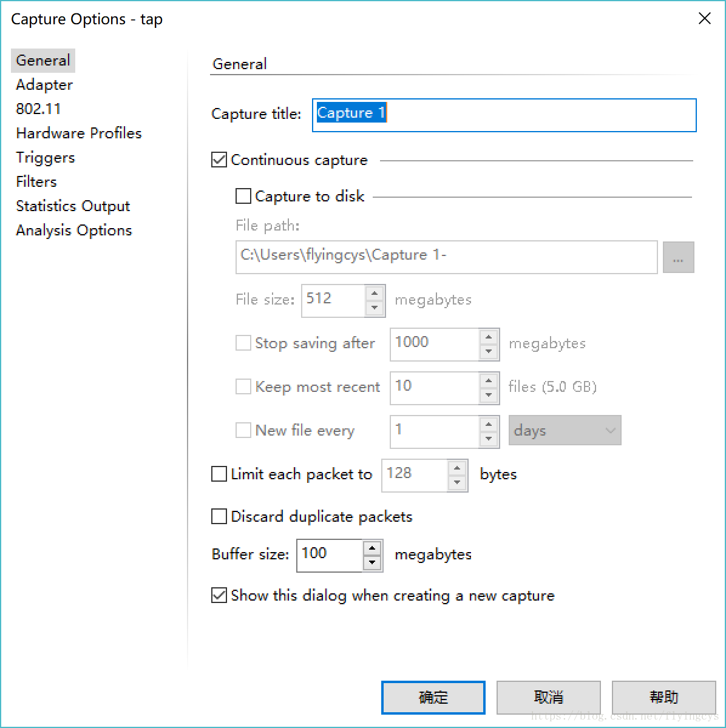This screenshot has height=728, width=726.
Task: Open the Adapter options page
Action: [x=44, y=85]
